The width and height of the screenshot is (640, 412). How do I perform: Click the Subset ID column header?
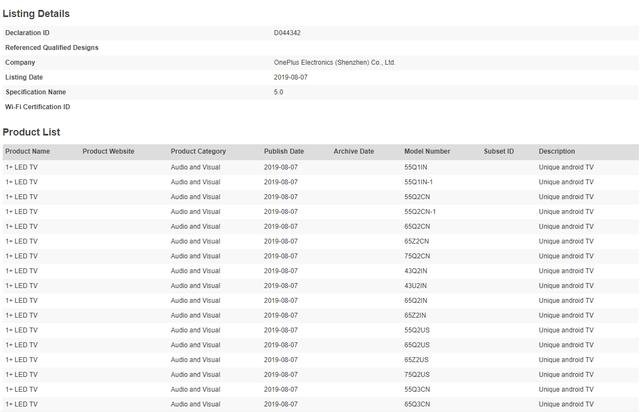(499, 151)
